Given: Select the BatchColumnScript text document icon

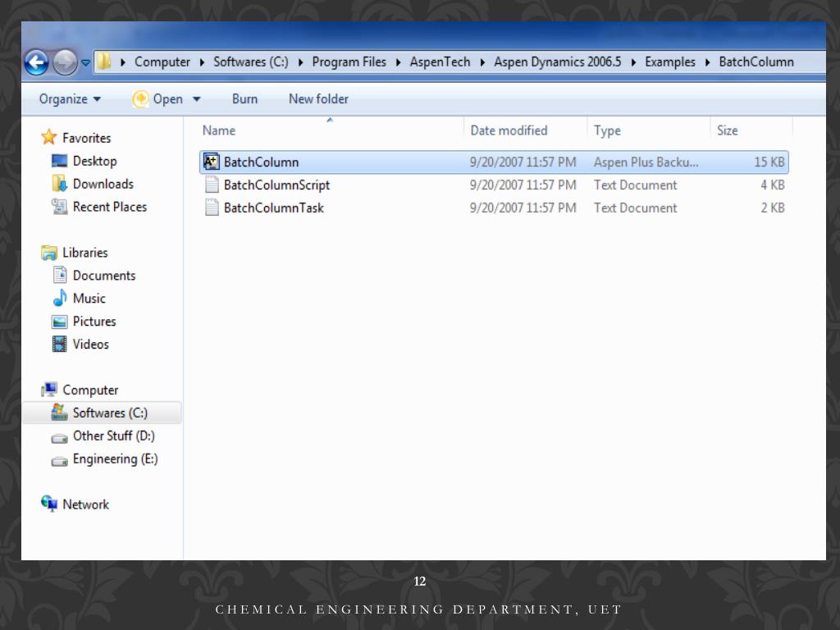Looking at the screenshot, I should click(211, 185).
